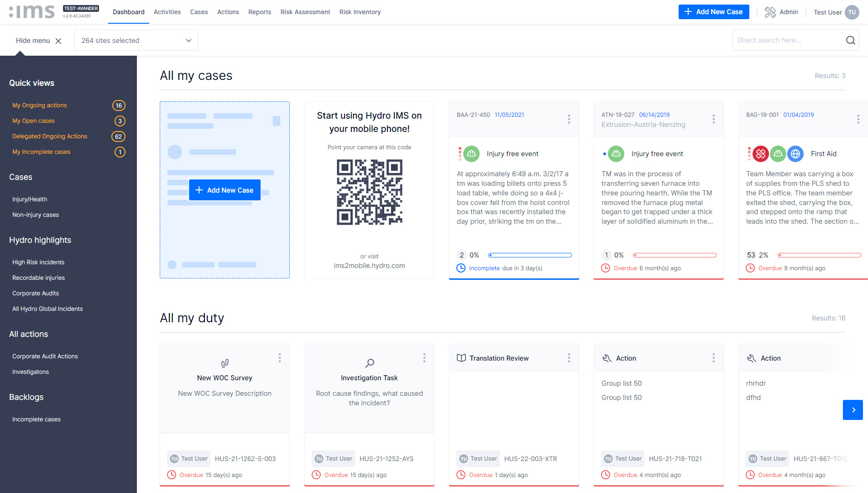868x493 pixels.
Task: Click the incomplete clock icon on BAA-21-450
Action: coord(461,268)
